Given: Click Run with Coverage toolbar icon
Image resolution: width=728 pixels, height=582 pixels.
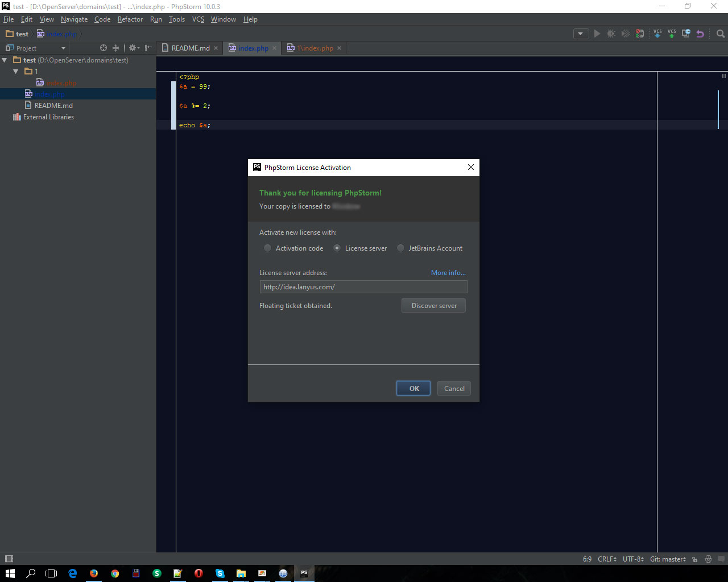Looking at the screenshot, I should [626, 34].
